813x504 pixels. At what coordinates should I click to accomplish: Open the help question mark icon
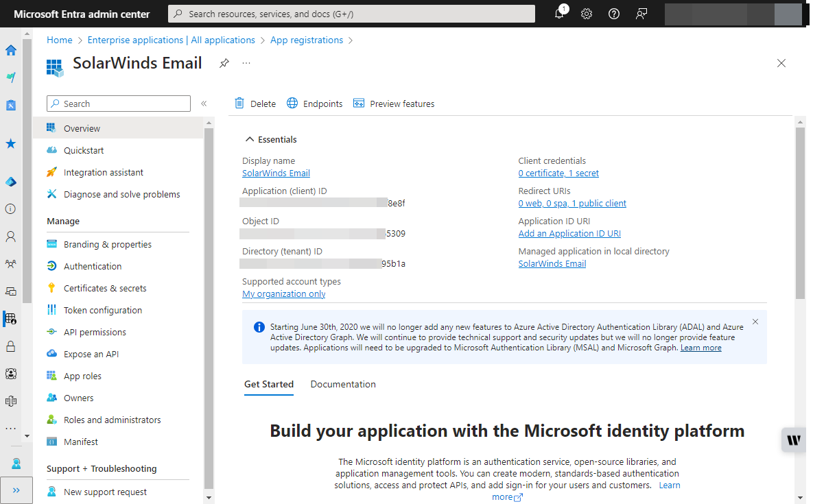(x=614, y=14)
